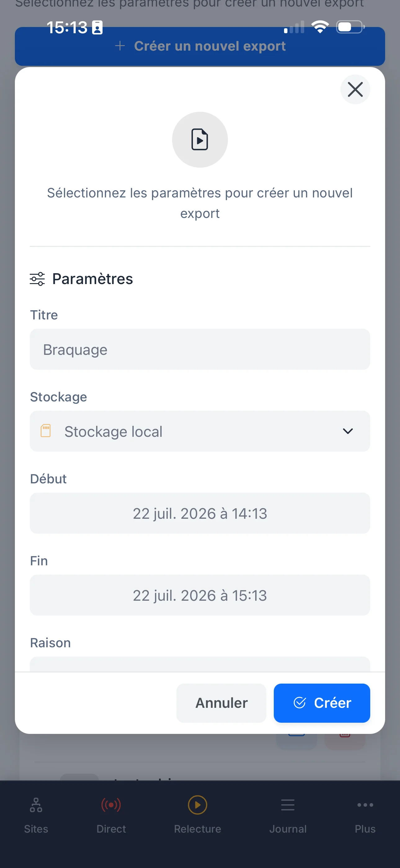
Task: Edit the Titre field containing Braquage
Action: [200, 350]
